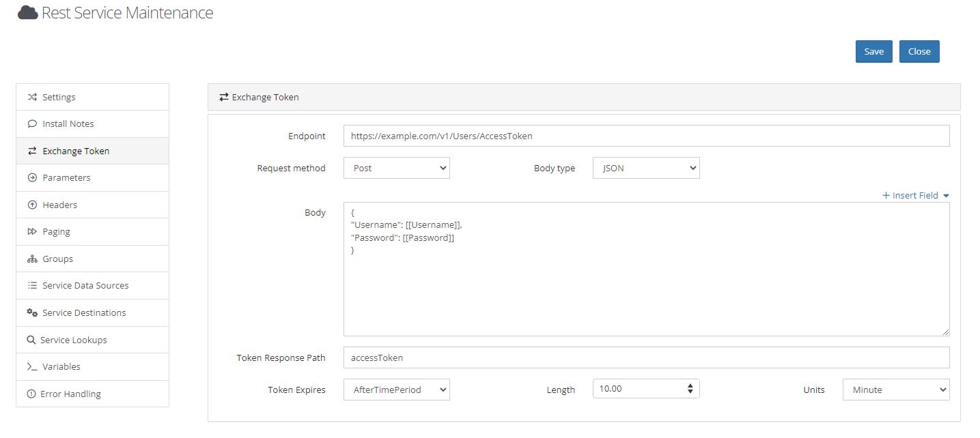Click the Length stepper arrows
980x438 pixels.
click(x=690, y=390)
